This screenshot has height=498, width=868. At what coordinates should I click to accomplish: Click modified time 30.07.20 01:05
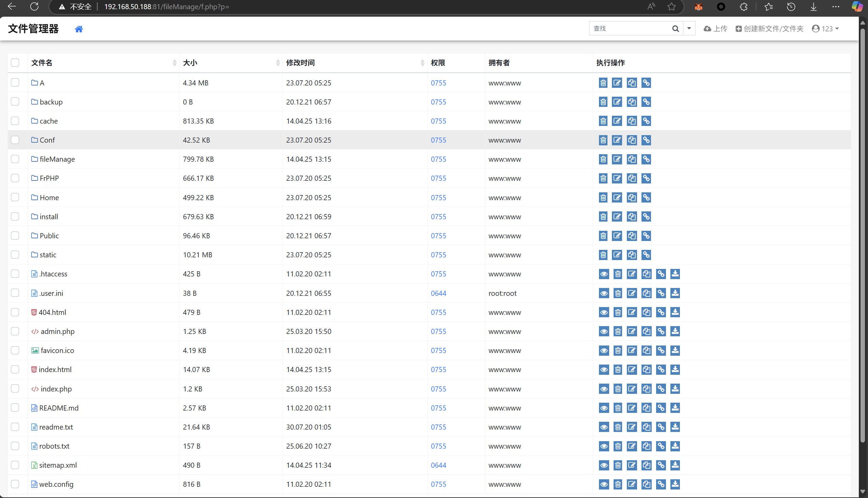(308, 427)
